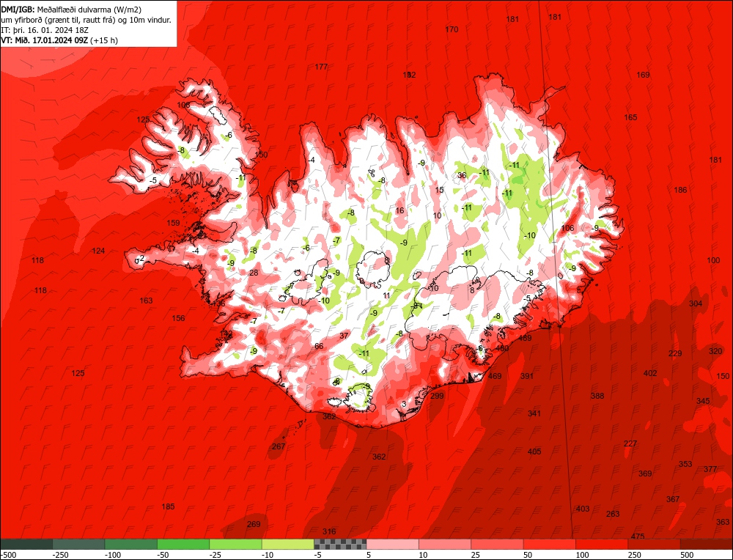
Task: Click the map value '170'
Action: pos(452,29)
